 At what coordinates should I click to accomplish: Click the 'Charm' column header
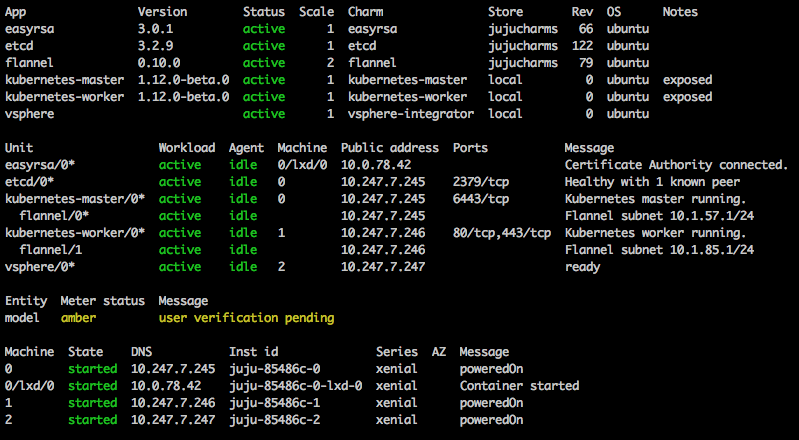click(x=365, y=12)
